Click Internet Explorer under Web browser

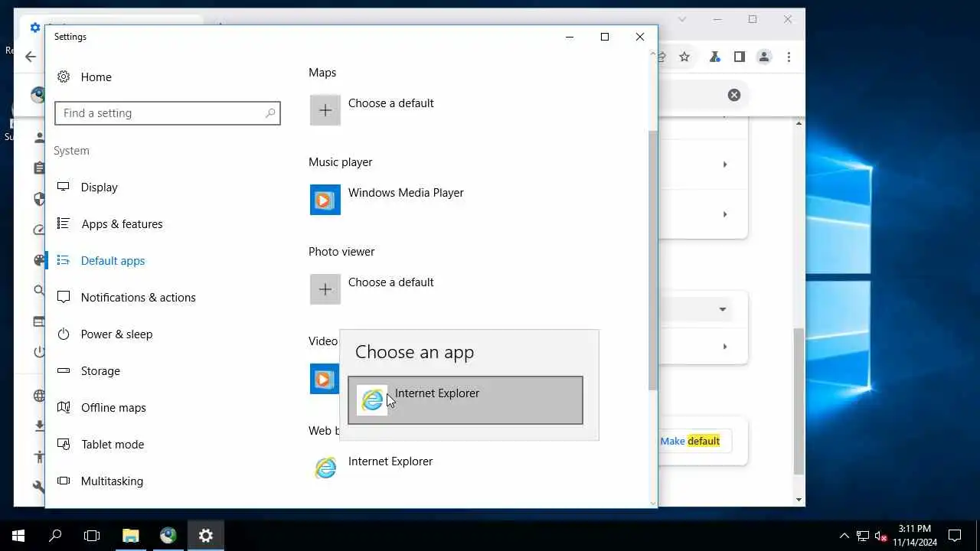pyautogui.click(x=390, y=461)
